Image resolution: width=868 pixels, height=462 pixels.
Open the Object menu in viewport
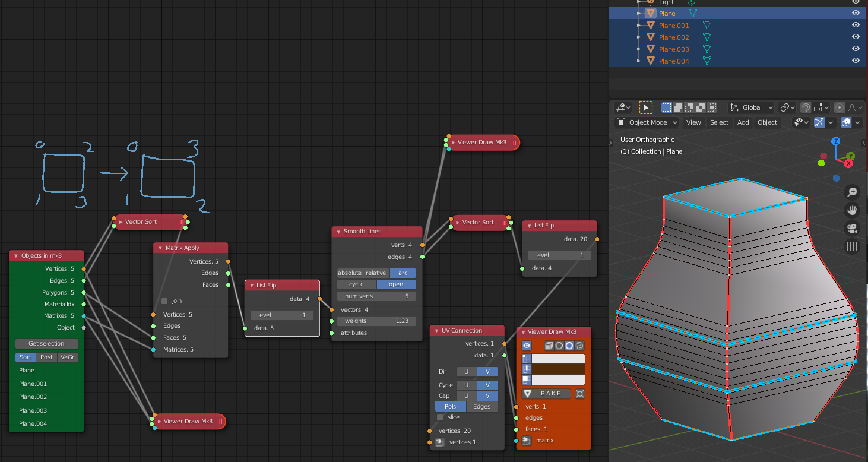pyautogui.click(x=767, y=122)
